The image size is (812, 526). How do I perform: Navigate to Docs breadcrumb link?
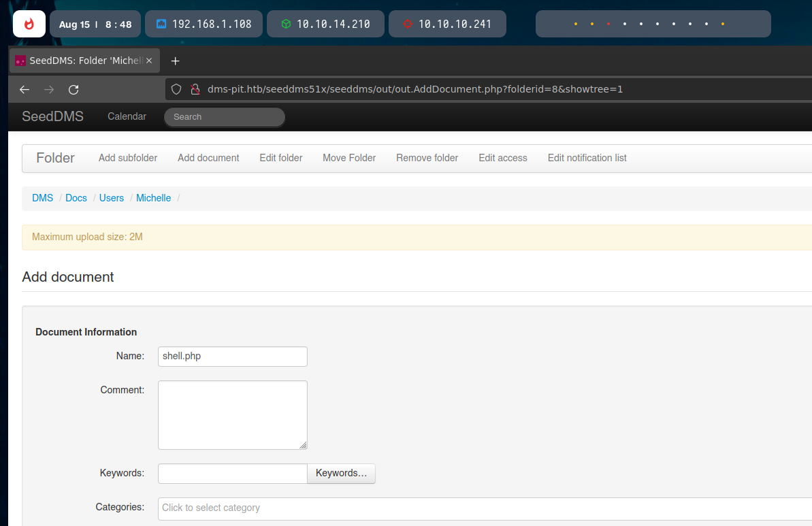76,198
